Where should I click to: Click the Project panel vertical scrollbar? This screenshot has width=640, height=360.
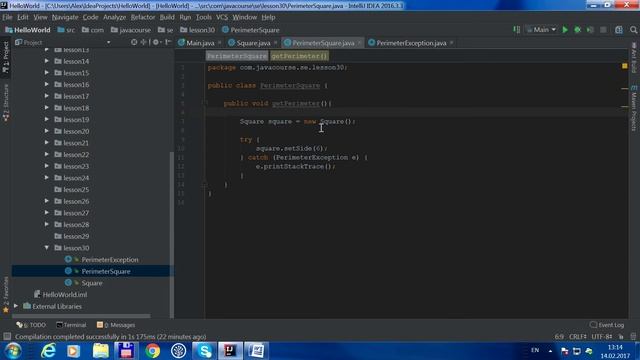tap(171, 235)
